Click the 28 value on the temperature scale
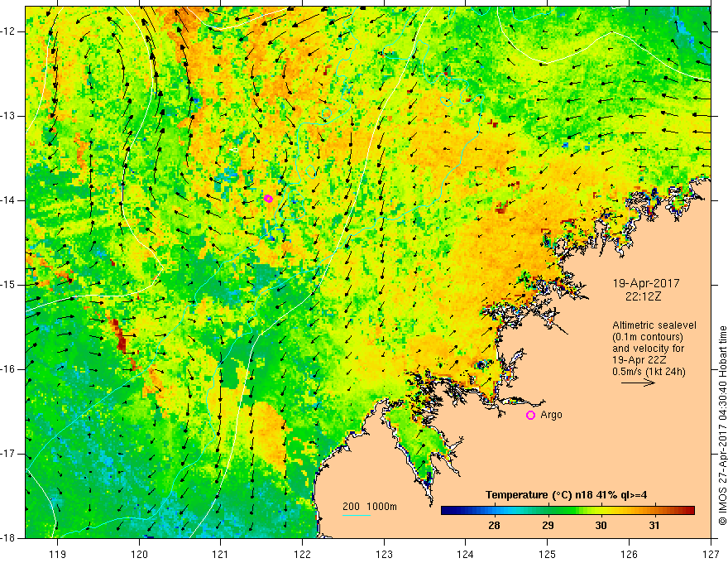Screen dimensions: 728x563 click(x=494, y=526)
